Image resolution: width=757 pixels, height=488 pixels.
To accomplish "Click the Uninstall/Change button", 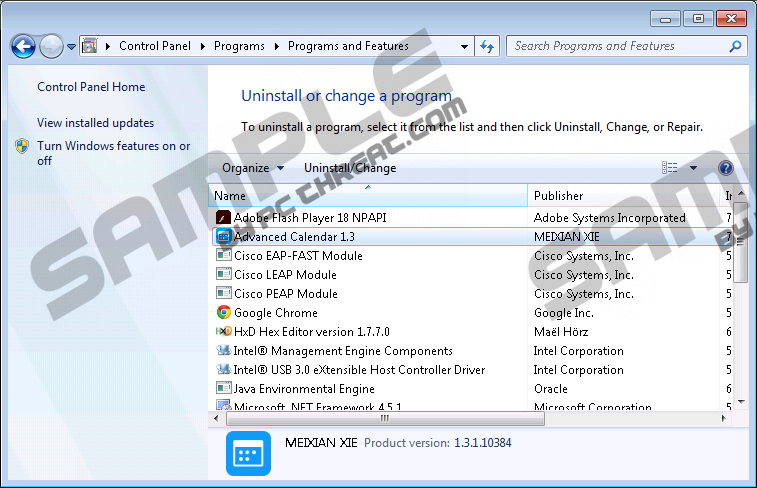I will (350, 168).
